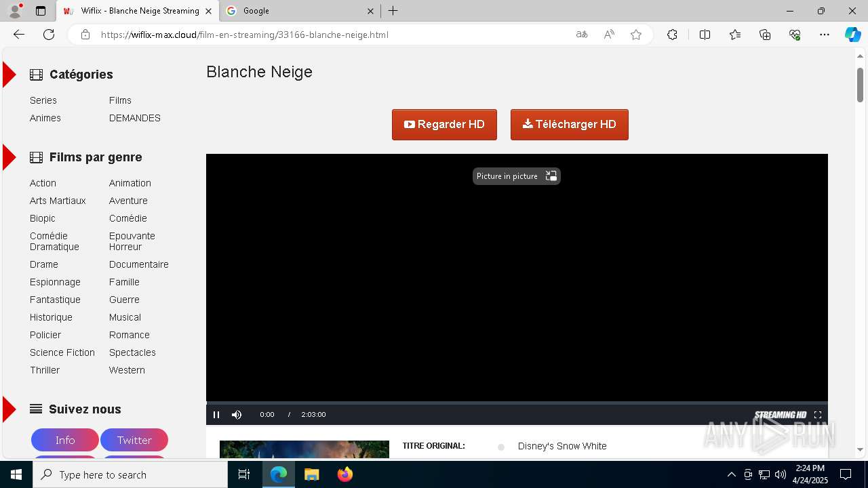Enter fullscreen in the video player
Viewport: 868px width, 488px height.
[x=818, y=415]
